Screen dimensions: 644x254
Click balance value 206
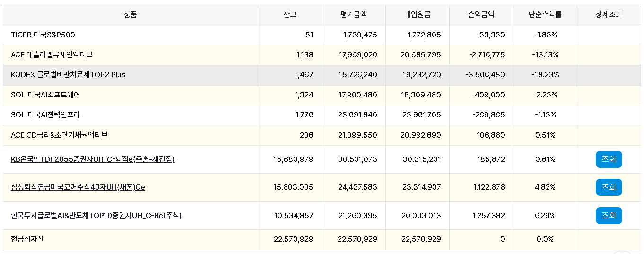click(306, 135)
